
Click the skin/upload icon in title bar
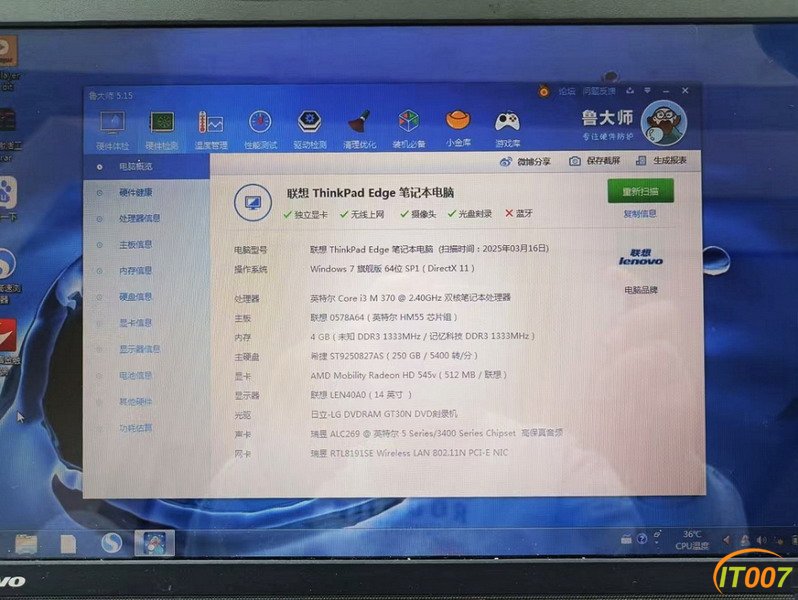point(630,91)
